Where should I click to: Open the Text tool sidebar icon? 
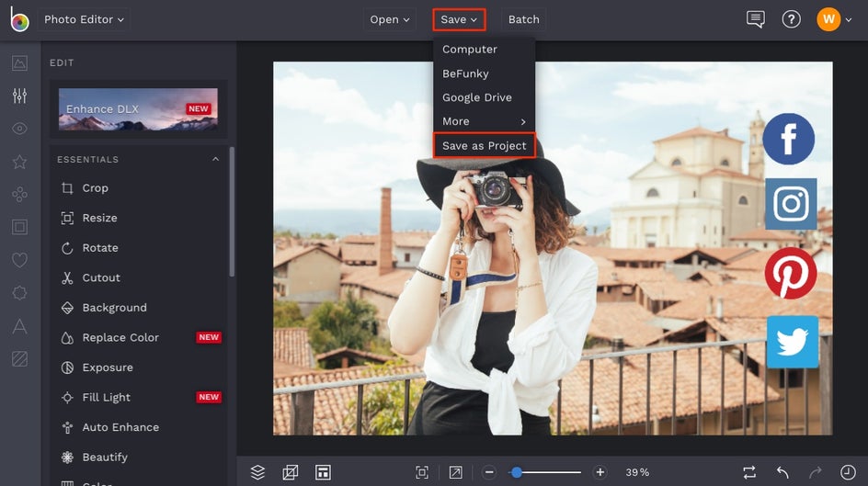pyautogui.click(x=19, y=325)
